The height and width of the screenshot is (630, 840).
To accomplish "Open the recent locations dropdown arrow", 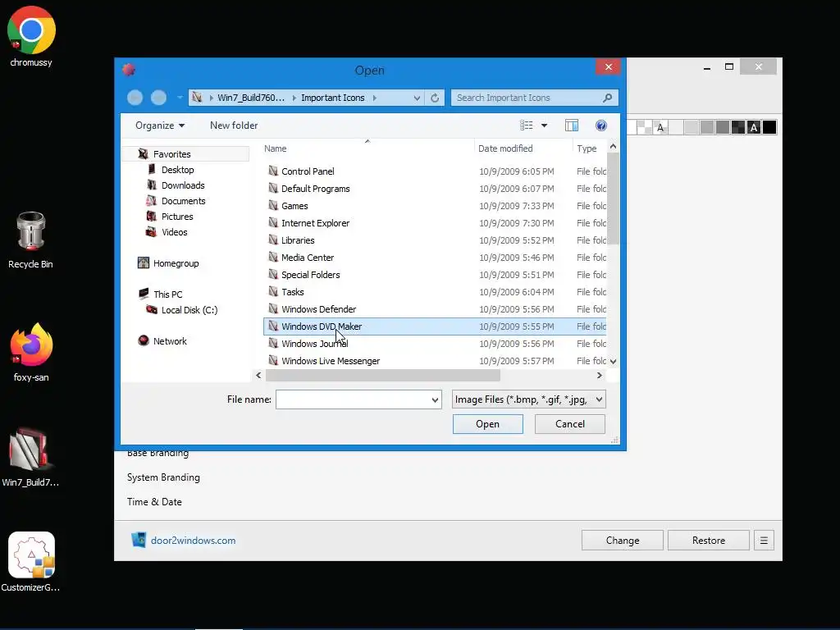I will 180,98.
